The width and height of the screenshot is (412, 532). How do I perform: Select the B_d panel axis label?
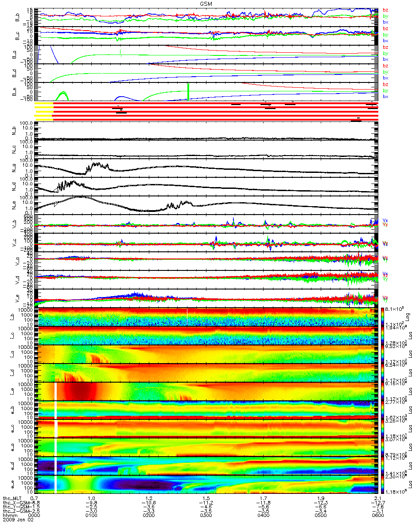[15, 73]
